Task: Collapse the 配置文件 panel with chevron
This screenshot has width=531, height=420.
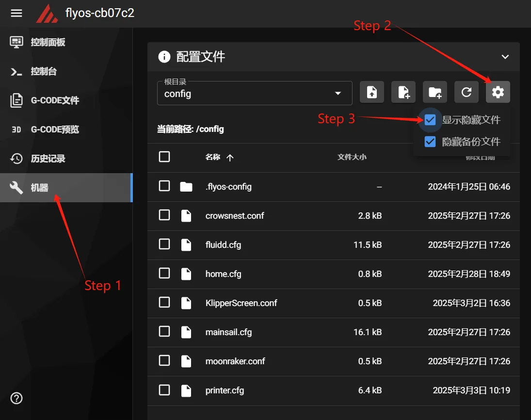Action: click(x=505, y=57)
